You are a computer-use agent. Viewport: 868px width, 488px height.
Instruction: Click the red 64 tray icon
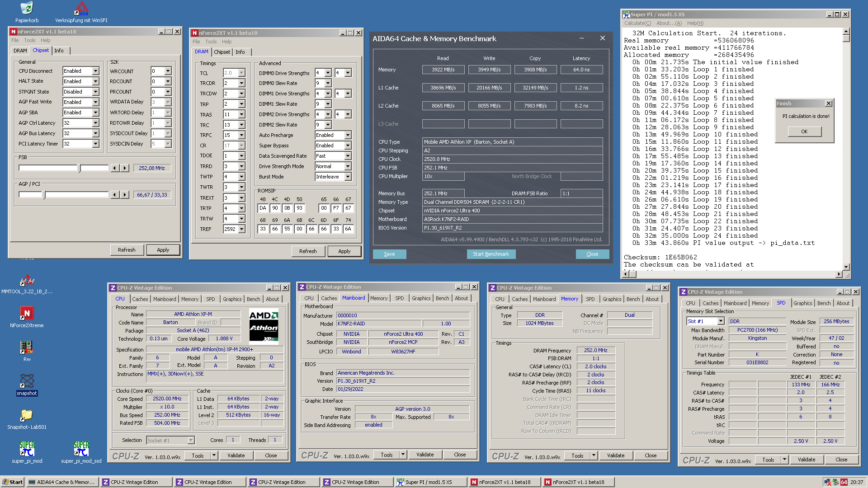click(844, 482)
